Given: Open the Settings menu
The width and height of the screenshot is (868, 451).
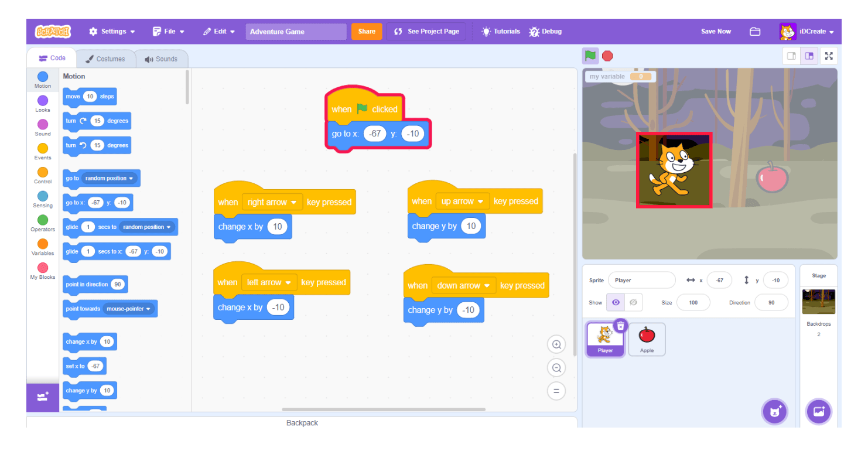Looking at the screenshot, I should (112, 32).
